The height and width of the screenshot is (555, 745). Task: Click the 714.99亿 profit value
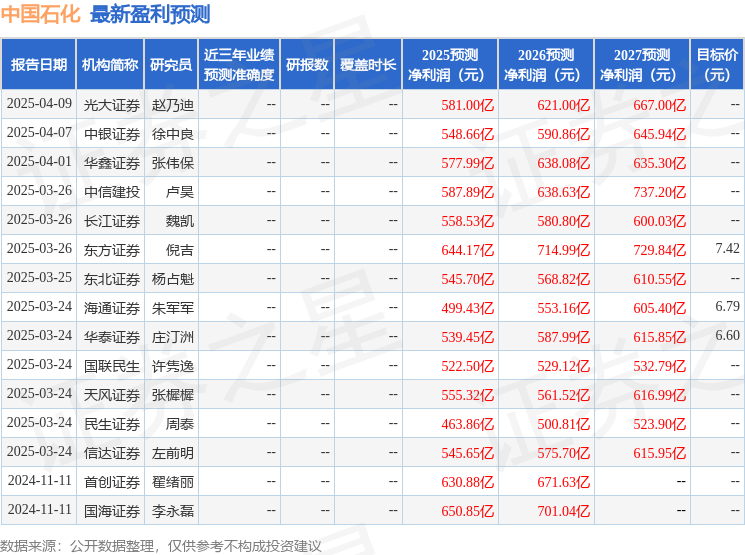tap(564, 250)
